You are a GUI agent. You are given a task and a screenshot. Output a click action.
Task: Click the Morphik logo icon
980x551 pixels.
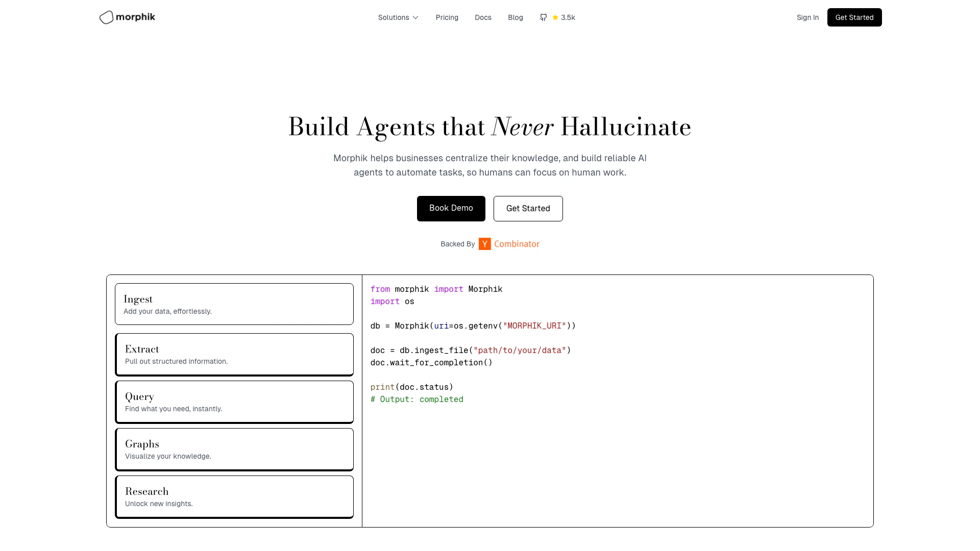coord(106,17)
